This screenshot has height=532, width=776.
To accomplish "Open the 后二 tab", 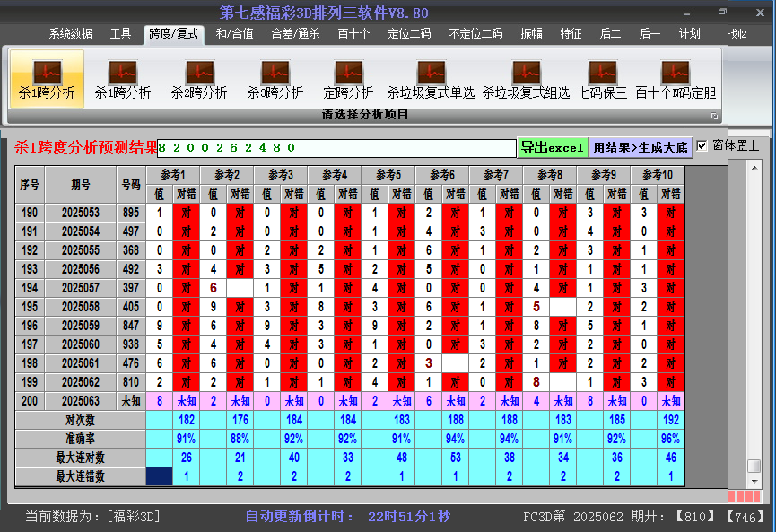I will [x=610, y=34].
